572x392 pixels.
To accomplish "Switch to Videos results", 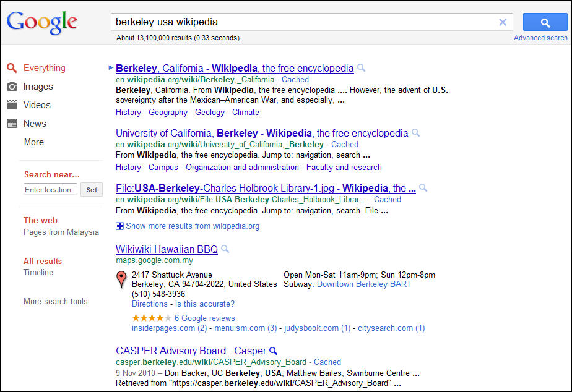I will [x=37, y=105].
